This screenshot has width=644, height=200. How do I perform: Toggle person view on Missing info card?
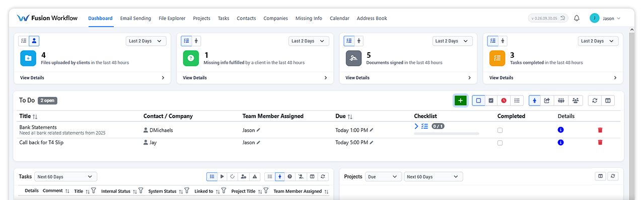click(197, 41)
